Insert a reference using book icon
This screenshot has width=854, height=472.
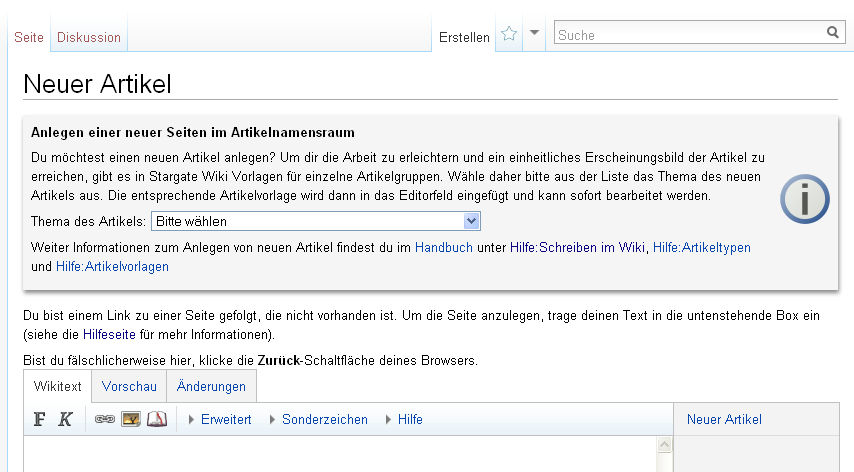(x=156, y=419)
